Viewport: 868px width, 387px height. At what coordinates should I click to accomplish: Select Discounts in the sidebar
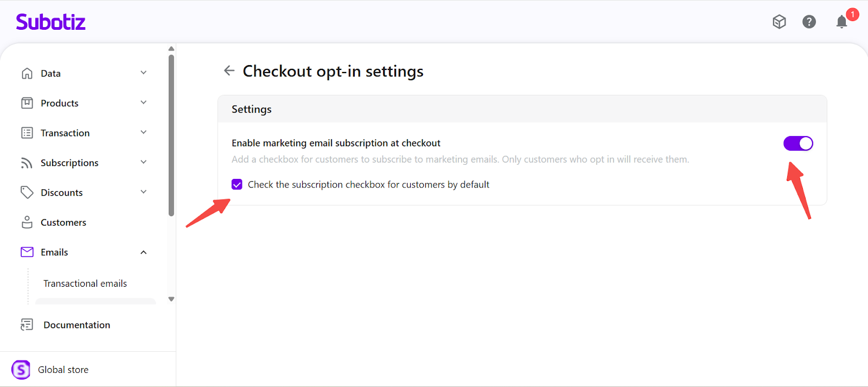tap(62, 192)
